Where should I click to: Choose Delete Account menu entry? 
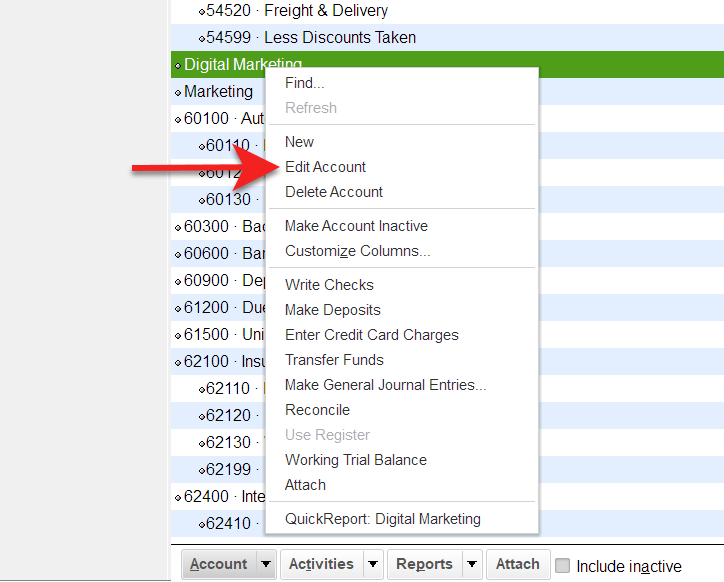[334, 192]
